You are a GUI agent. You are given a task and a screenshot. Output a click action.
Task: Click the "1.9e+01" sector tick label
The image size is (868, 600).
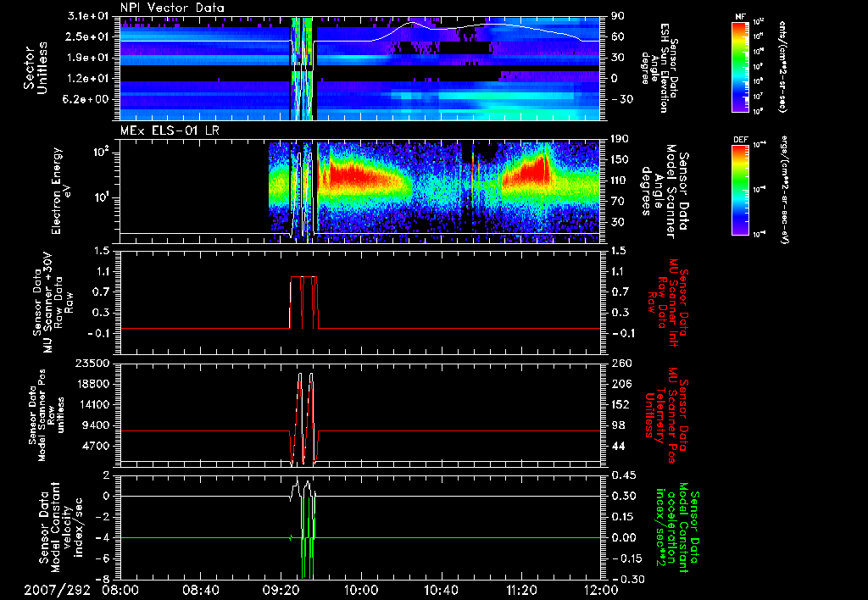[x=88, y=58]
